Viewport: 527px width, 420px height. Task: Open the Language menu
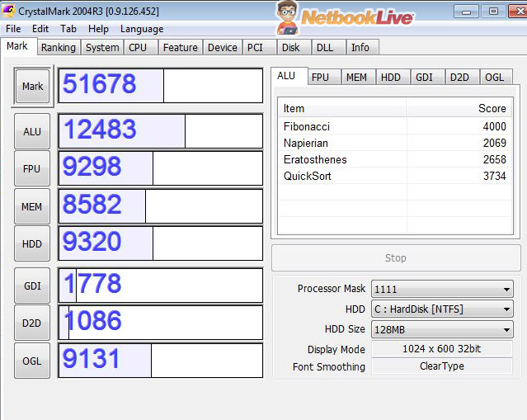[142, 29]
